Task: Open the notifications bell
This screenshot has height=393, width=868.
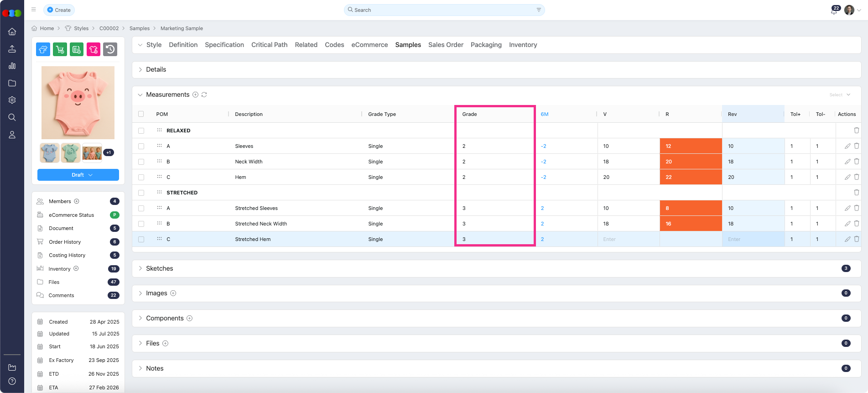Action: point(834,10)
